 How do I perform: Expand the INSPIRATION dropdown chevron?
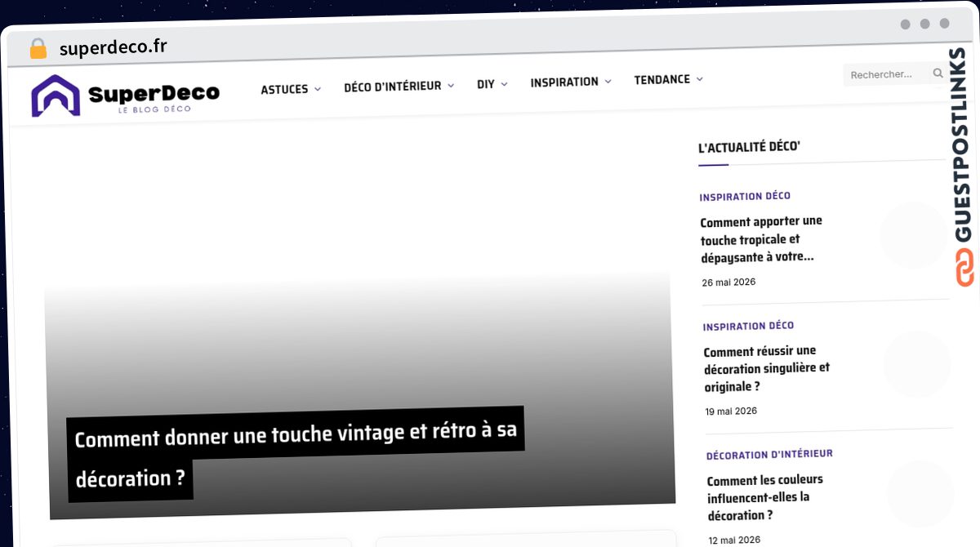(x=608, y=82)
